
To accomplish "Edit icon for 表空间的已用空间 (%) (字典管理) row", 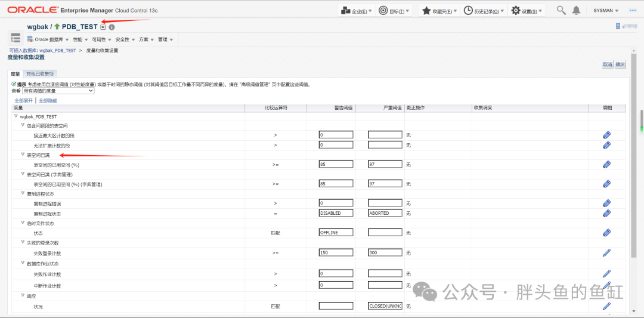I will coord(606,184).
